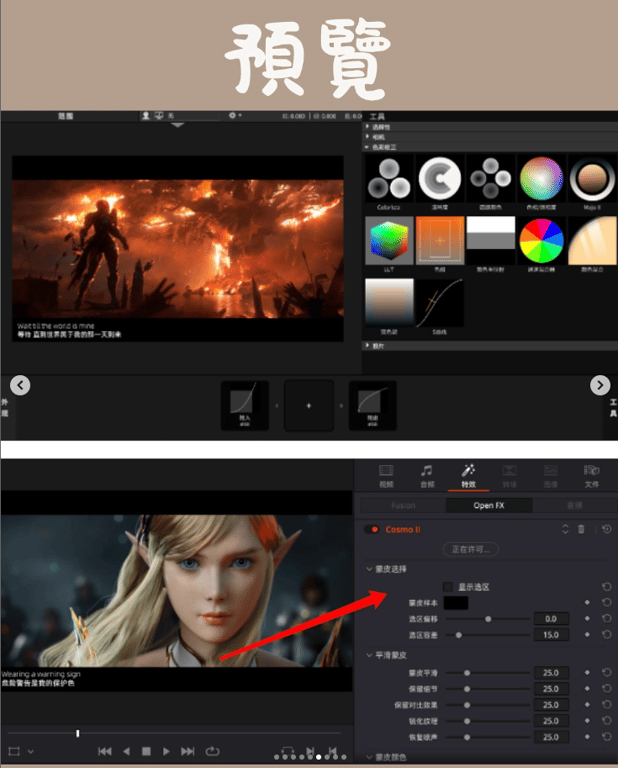Play the clip forward

(x=166, y=751)
